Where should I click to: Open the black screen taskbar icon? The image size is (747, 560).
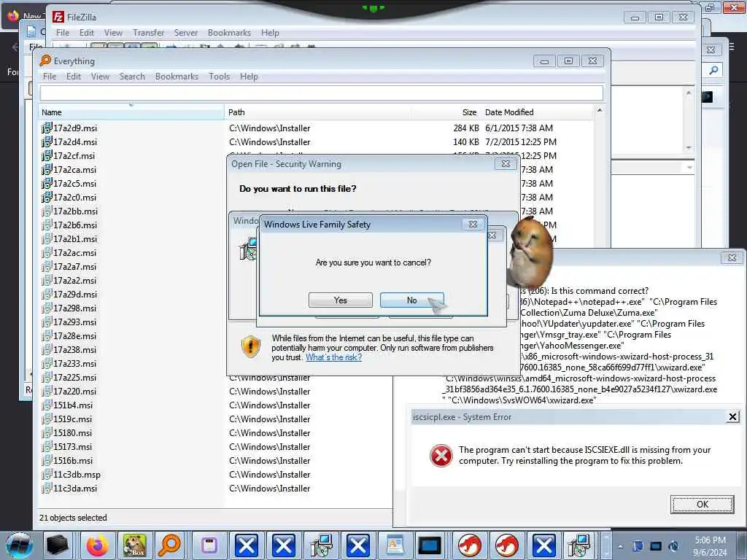[429, 545]
